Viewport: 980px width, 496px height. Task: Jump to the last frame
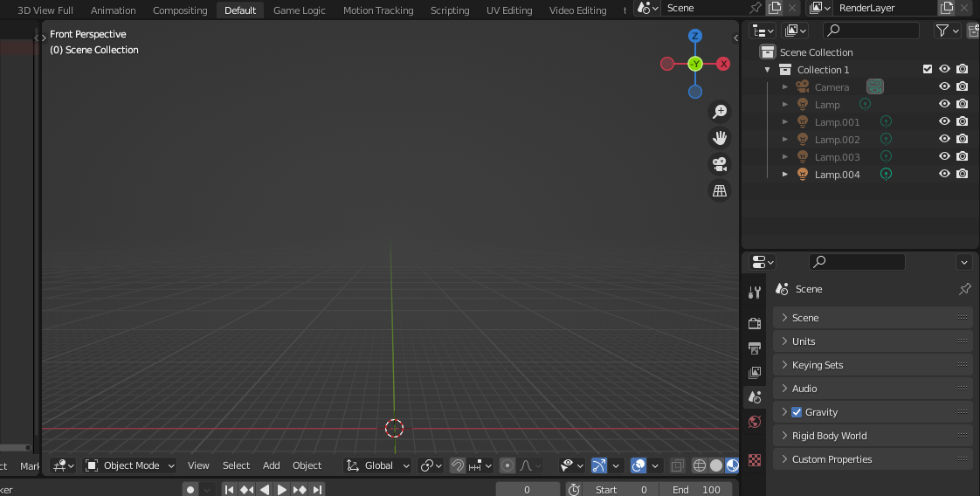click(x=318, y=490)
